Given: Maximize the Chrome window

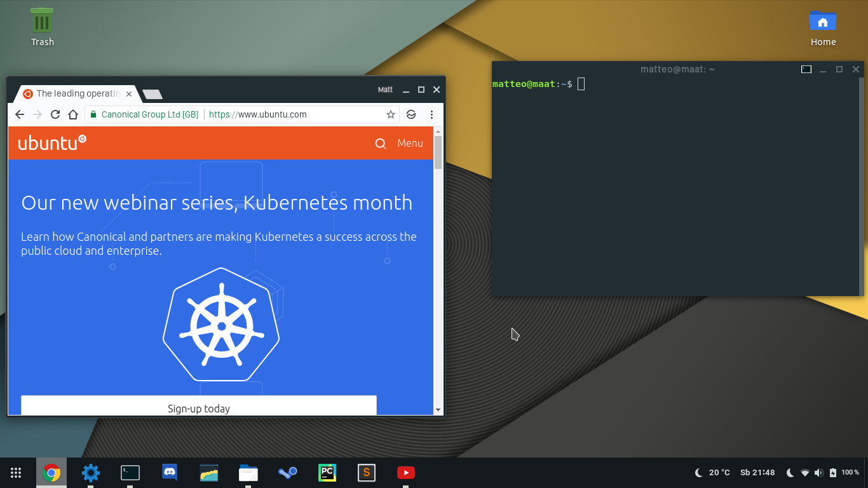Looking at the screenshot, I should (421, 90).
